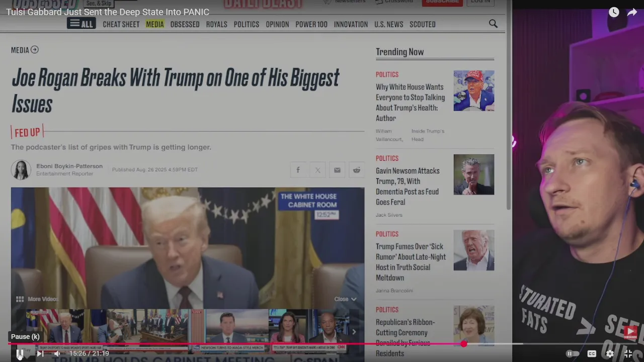Click the article headline 'Joe Rogan Breaks With Trump'

(x=175, y=90)
